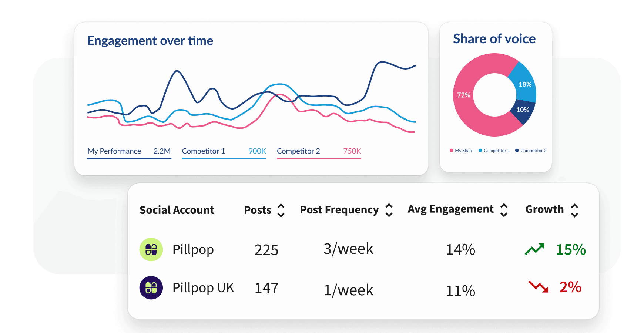This screenshot has width=644, height=333.
Task: Click the Pillpop UK purple account icon
Action: point(151,288)
